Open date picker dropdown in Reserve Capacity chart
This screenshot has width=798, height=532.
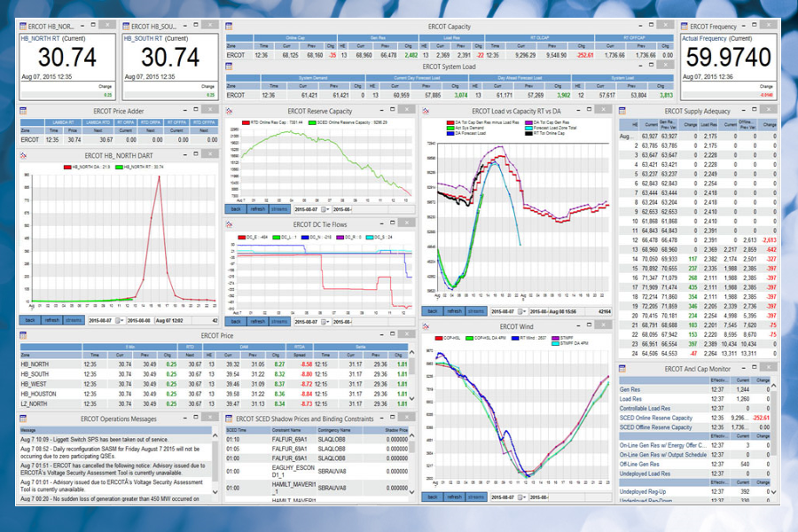click(x=325, y=209)
